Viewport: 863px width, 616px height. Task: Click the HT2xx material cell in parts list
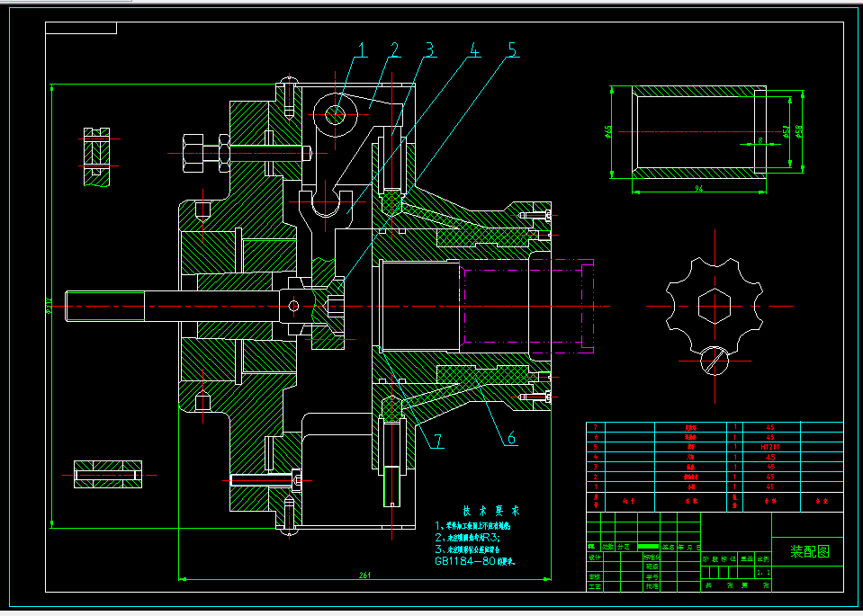tap(770, 447)
